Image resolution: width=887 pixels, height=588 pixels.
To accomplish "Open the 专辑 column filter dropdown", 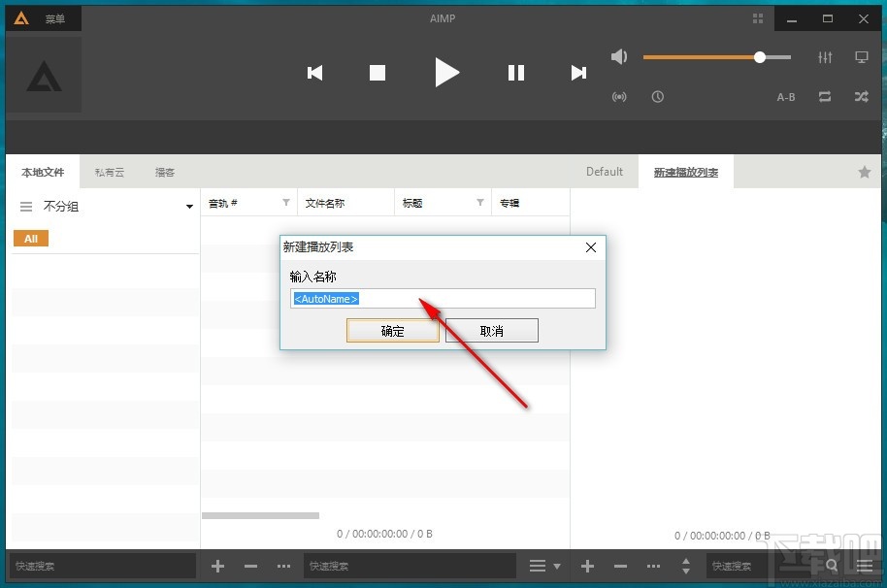I will click(x=561, y=202).
